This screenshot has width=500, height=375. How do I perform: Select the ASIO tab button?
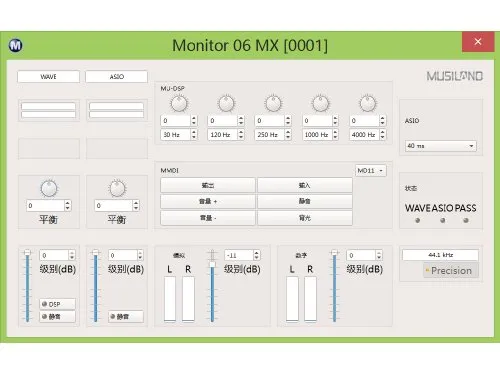click(x=116, y=77)
